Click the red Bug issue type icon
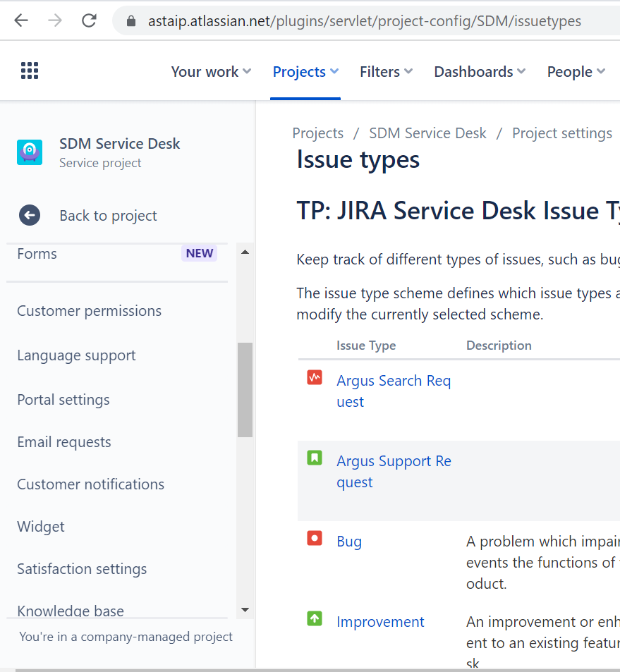Screen dimensions: 620x672 pos(315,538)
